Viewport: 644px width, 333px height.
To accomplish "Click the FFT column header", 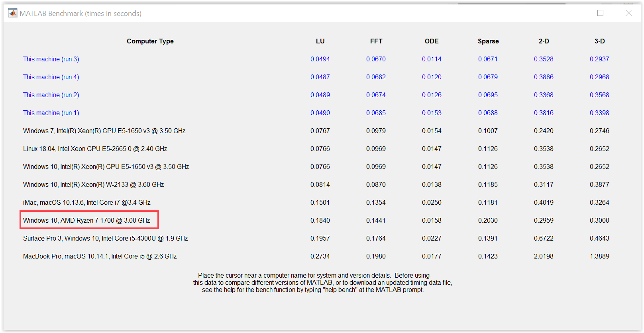I will (x=376, y=41).
